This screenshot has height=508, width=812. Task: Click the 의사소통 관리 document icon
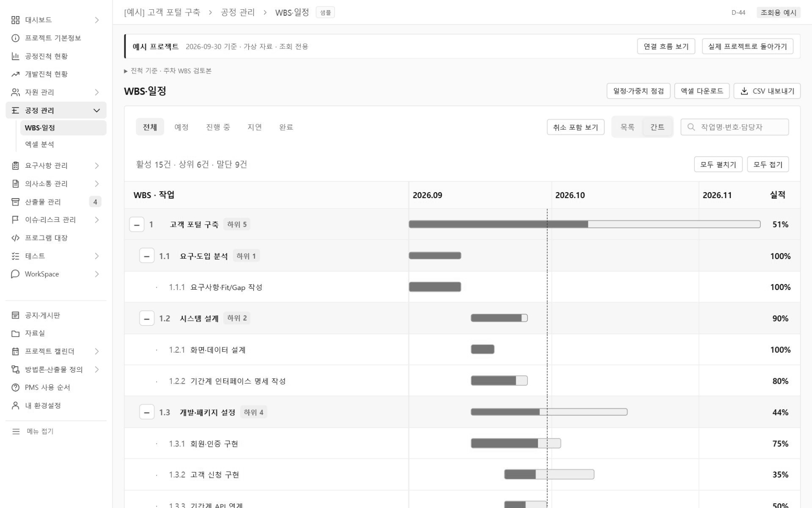[16, 184]
